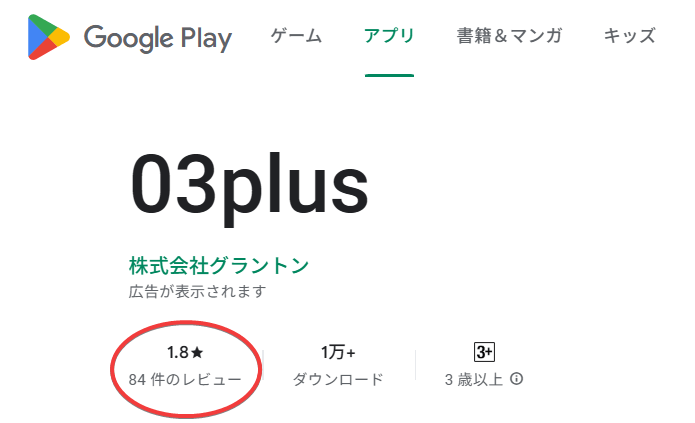
Task: Click the Google Play wordmark text
Action: pyautogui.click(x=158, y=38)
